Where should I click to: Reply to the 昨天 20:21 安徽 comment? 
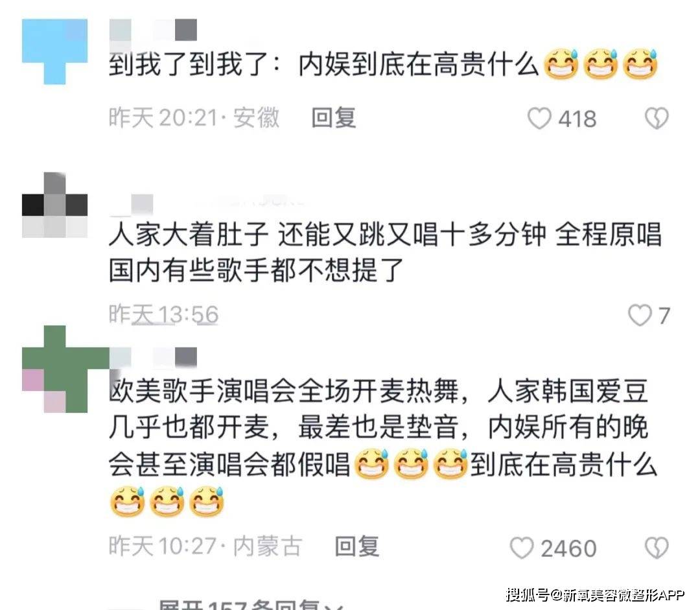334,119
